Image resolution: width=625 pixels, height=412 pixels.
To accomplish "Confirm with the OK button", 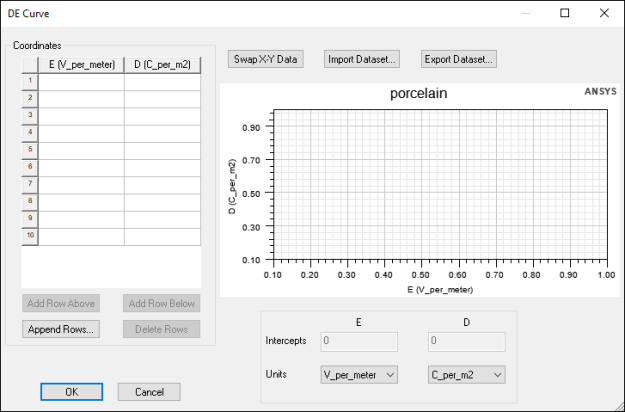I will point(71,392).
